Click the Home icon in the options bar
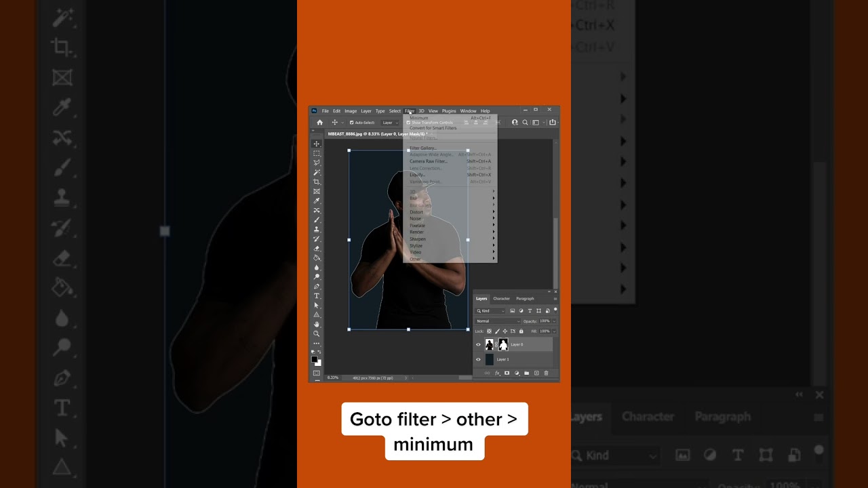Image resolution: width=868 pixels, height=488 pixels. pyautogui.click(x=320, y=123)
